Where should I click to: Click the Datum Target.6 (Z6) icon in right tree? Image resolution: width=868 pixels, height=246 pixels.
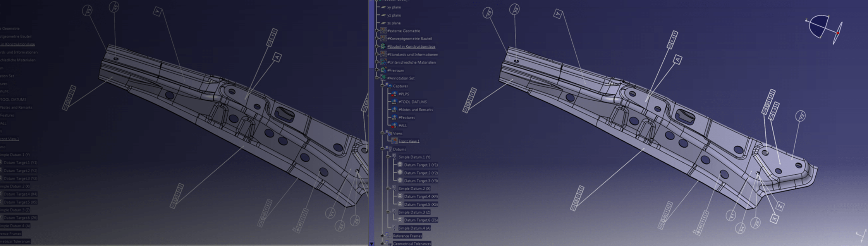[x=400, y=220]
